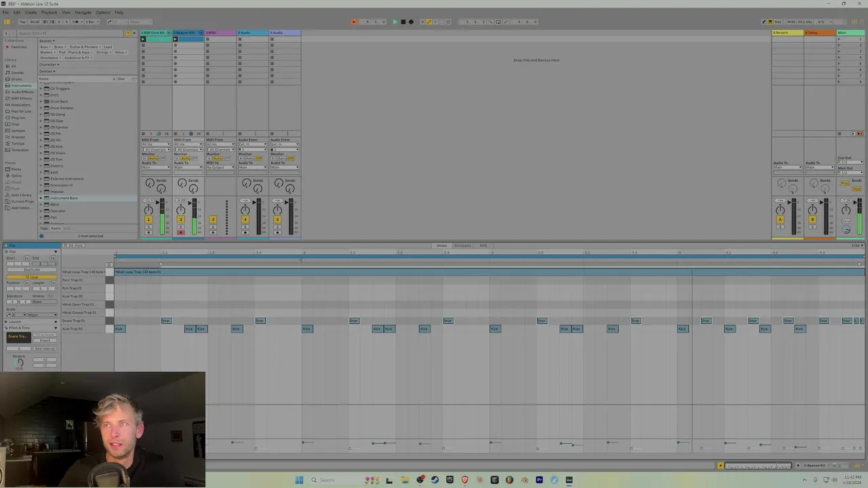Launch the clip in the 808 Core Kit track
Image resolution: width=868 pixels, height=488 pixels.
(143, 39)
